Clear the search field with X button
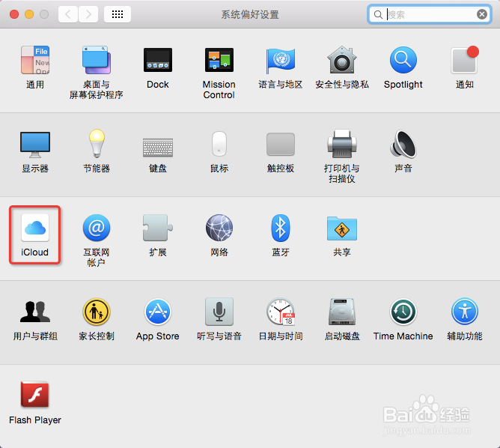The height and width of the screenshot is (448, 500). click(482, 14)
